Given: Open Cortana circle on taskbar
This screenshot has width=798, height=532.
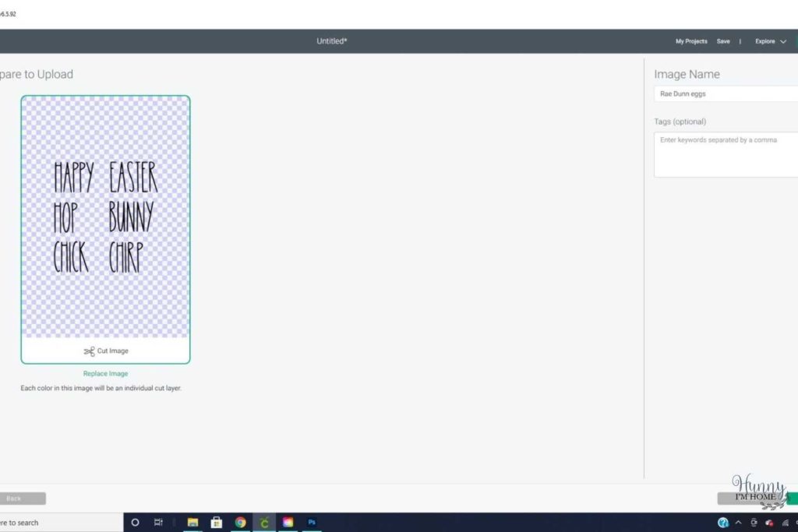Looking at the screenshot, I should click(x=135, y=523).
